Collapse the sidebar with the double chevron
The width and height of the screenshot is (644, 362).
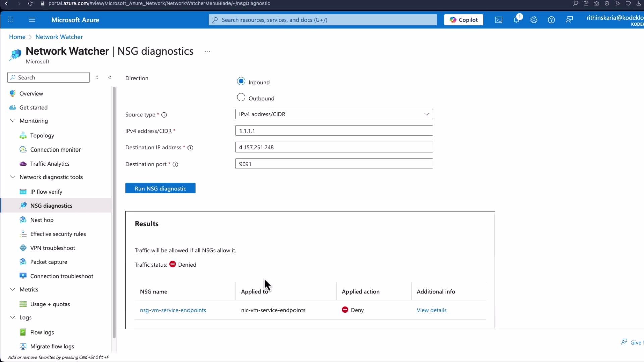[110, 77]
